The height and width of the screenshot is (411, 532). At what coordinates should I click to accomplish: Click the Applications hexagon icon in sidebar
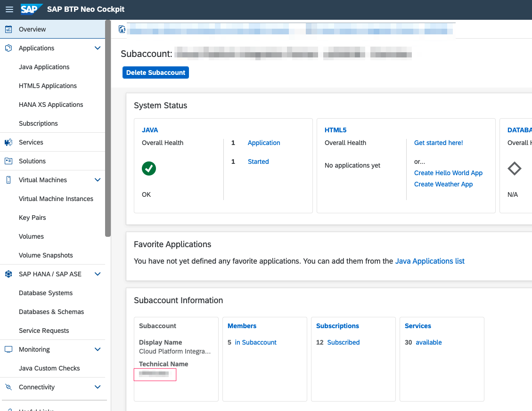8,48
